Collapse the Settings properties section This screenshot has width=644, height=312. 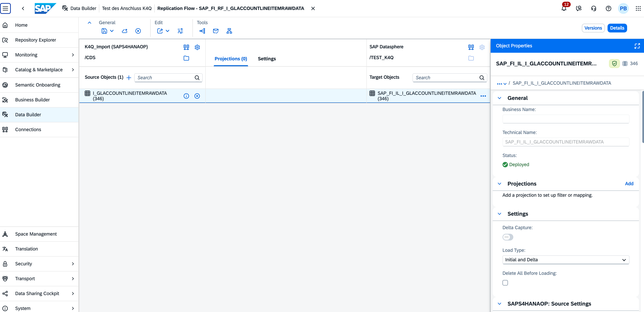(499, 214)
